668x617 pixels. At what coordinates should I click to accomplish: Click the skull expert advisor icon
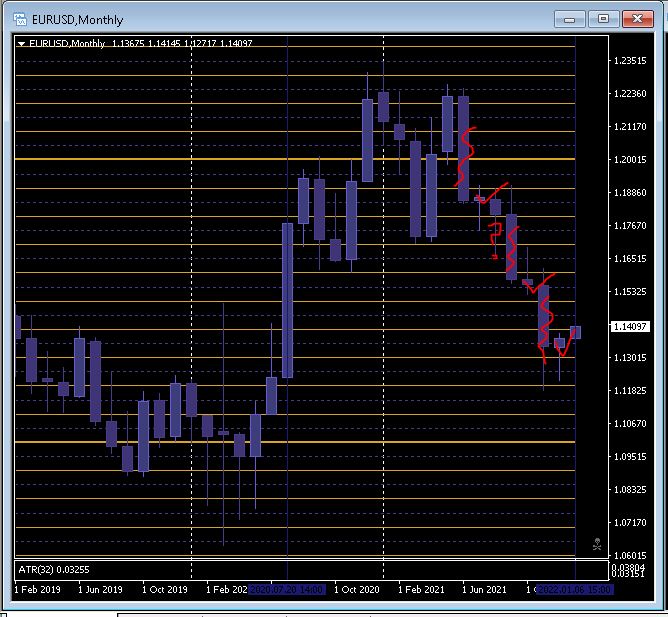coord(597,544)
